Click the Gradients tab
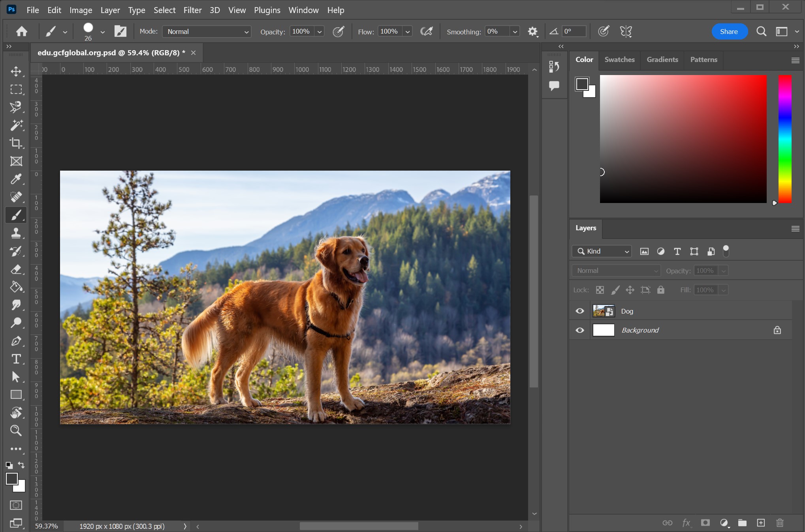 point(662,59)
